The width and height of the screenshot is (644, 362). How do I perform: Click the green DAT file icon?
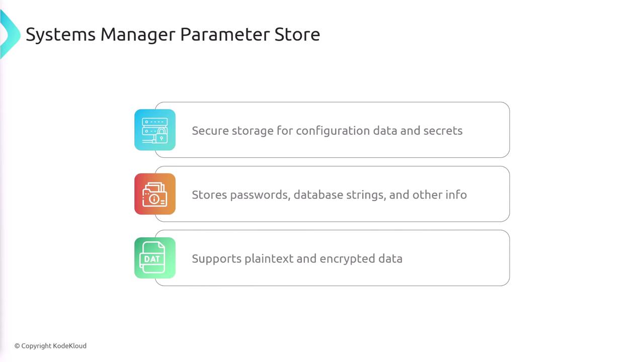(x=155, y=258)
